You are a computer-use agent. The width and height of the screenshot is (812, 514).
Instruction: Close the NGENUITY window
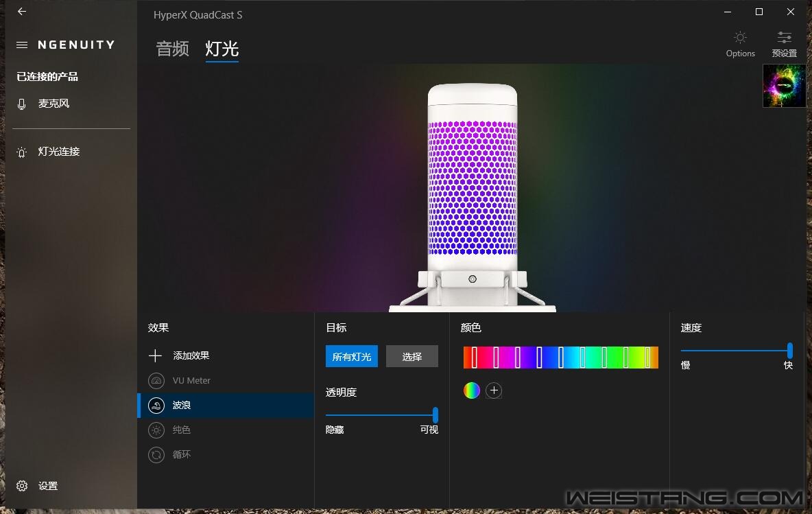pos(791,12)
